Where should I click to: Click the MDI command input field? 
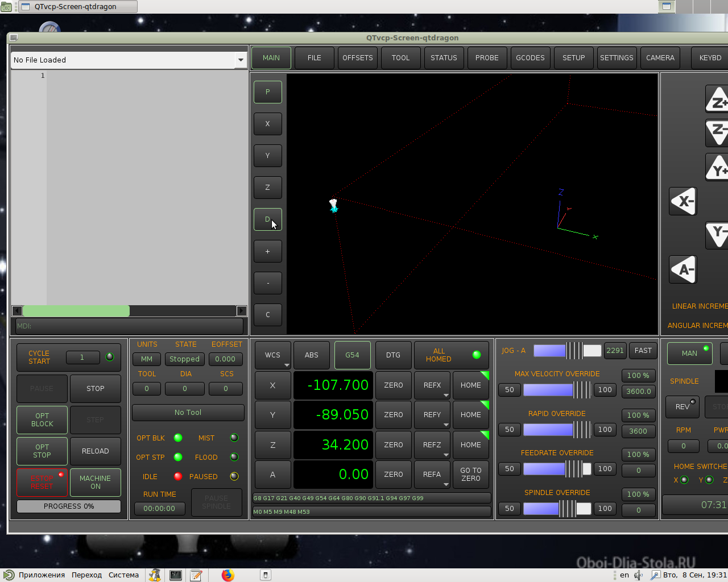point(129,326)
